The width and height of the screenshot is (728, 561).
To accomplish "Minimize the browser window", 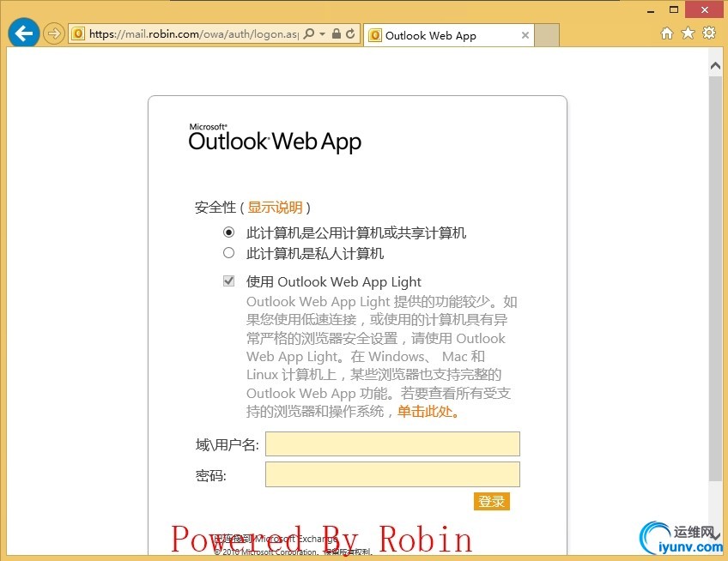I will click(651, 10).
